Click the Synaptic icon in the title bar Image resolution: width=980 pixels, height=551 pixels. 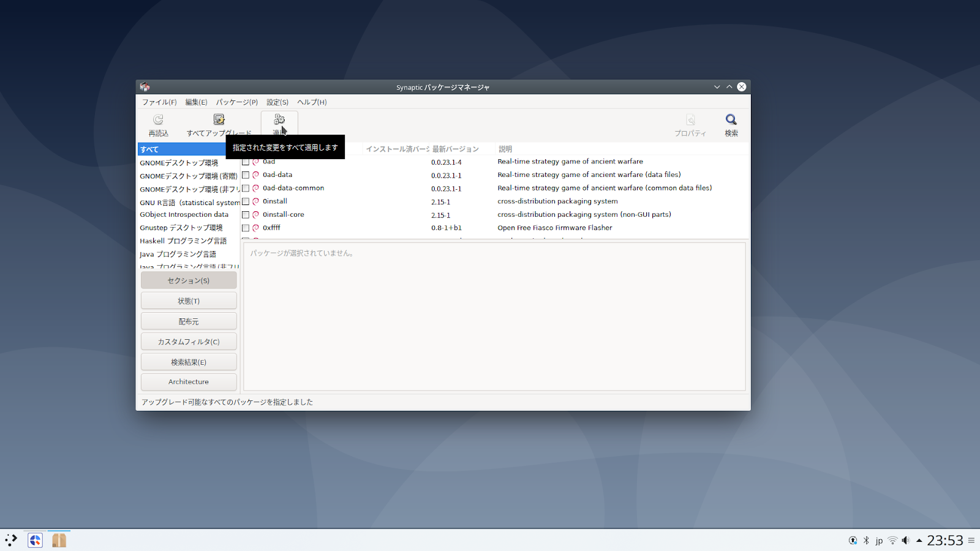pyautogui.click(x=145, y=87)
